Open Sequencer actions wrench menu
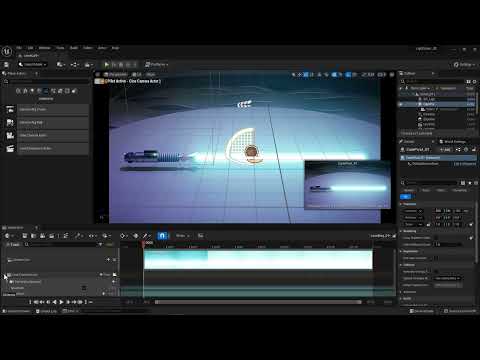Image resolution: width=480 pixels, height=360 pixels. point(79,236)
